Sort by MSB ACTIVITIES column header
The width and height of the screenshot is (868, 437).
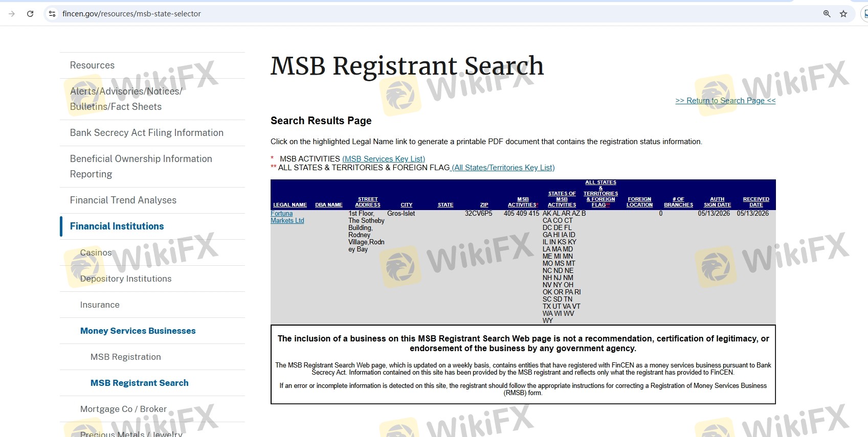point(523,202)
